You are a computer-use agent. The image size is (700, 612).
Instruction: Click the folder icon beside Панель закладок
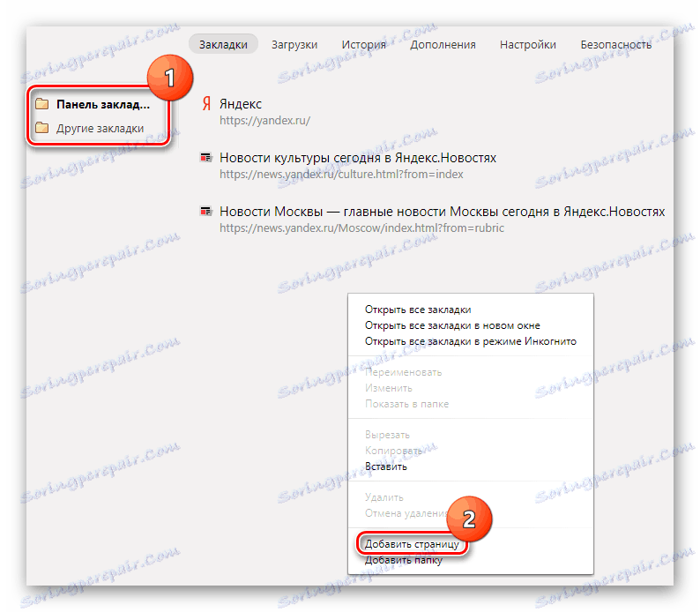point(42,104)
